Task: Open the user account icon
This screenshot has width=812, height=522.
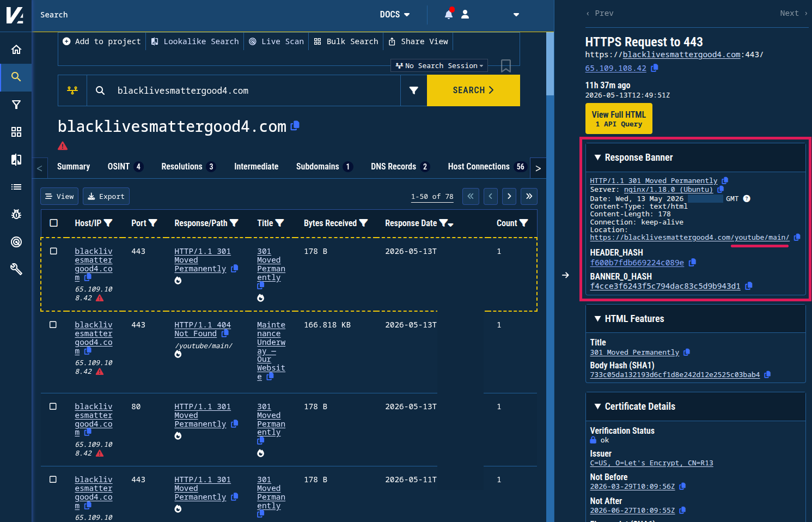Action: pyautogui.click(x=465, y=15)
